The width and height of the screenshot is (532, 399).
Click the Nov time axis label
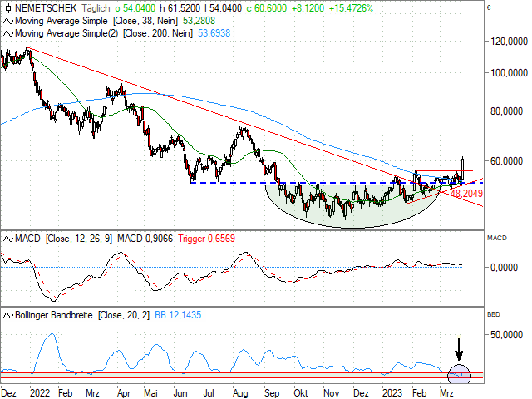pyautogui.click(x=331, y=393)
